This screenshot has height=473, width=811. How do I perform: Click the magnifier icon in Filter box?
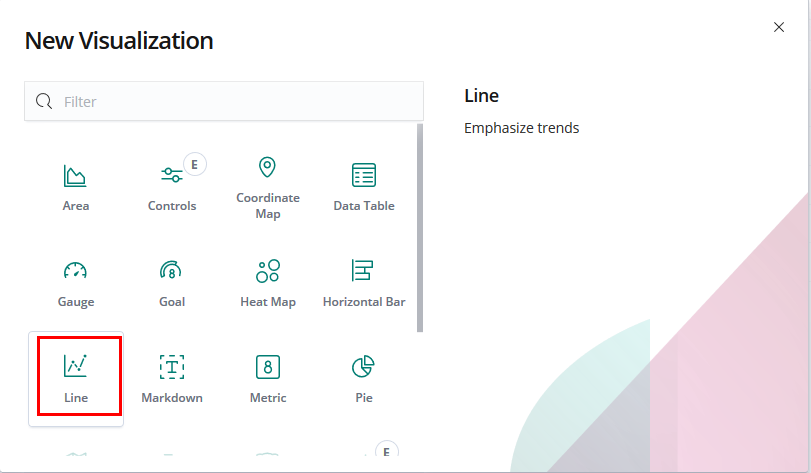[44, 101]
